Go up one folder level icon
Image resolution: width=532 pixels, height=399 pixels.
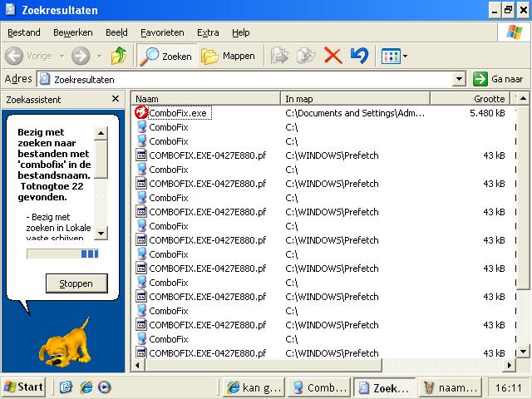(119, 56)
